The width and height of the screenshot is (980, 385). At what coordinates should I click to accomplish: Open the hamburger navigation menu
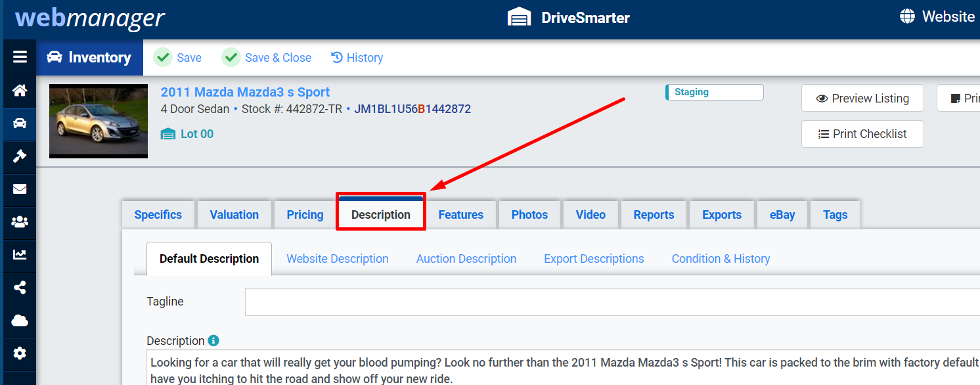pyautogui.click(x=19, y=57)
